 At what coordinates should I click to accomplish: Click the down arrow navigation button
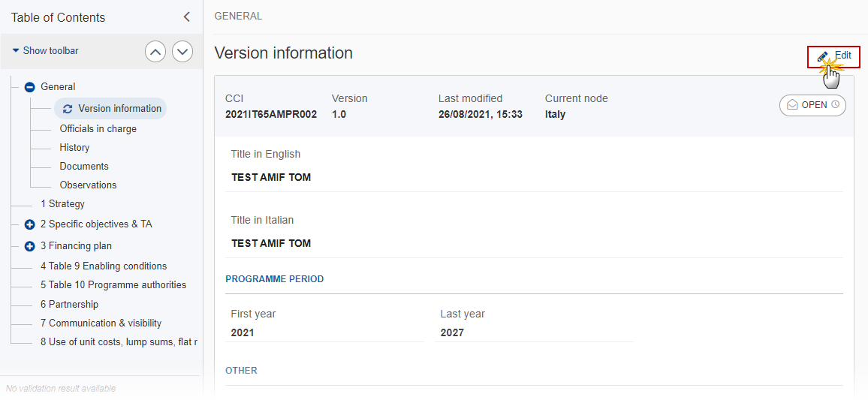(x=182, y=52)
